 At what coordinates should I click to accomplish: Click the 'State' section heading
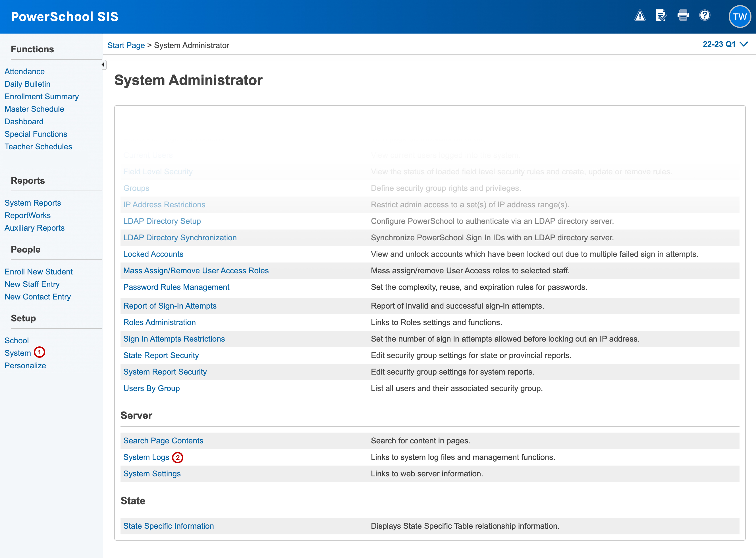(x=133, y=501)
